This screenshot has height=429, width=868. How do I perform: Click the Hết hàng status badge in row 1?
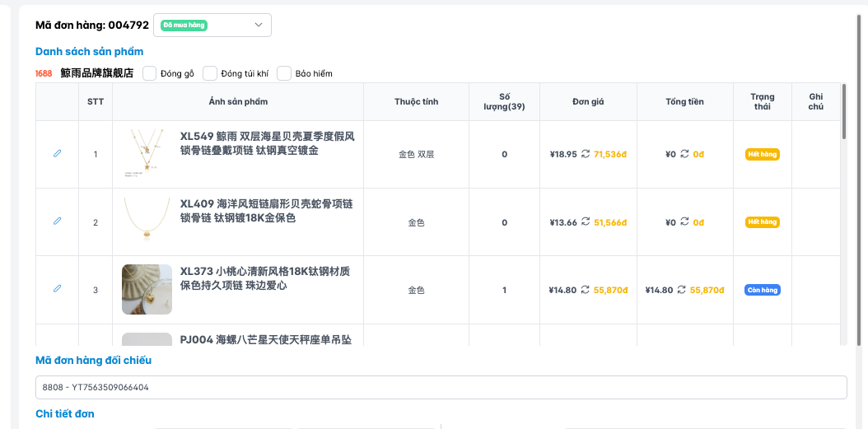click(762, 154)
